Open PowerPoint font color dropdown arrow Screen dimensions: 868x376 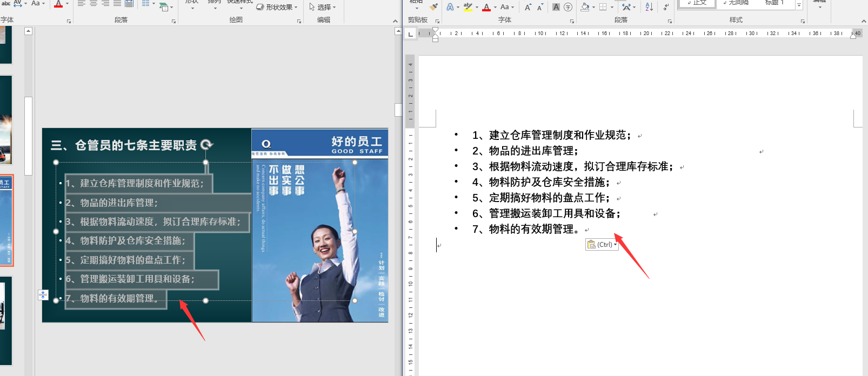coord(67,4)
